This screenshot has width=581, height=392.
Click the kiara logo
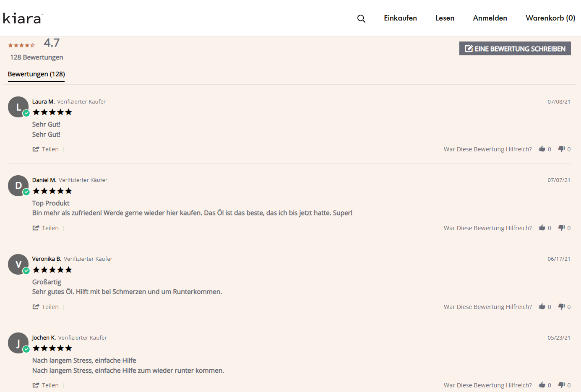23,18
